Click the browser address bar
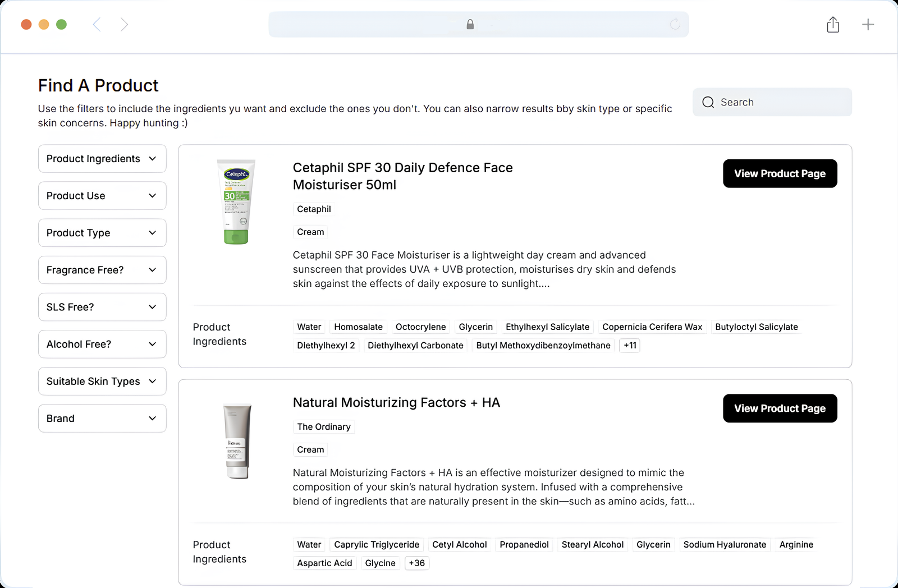The image size is (898, 588). pos(479,24)
